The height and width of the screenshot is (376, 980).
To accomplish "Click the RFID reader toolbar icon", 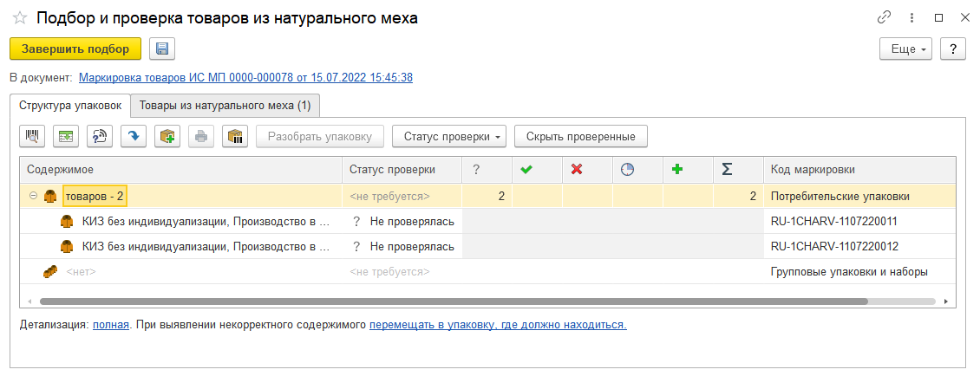I will coord(101,136).
